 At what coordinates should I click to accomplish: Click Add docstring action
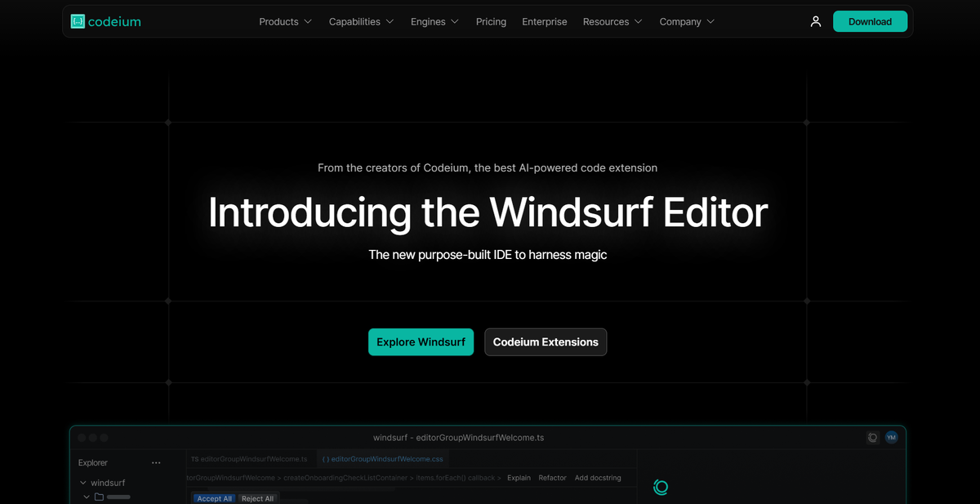[x=598, y=478]
